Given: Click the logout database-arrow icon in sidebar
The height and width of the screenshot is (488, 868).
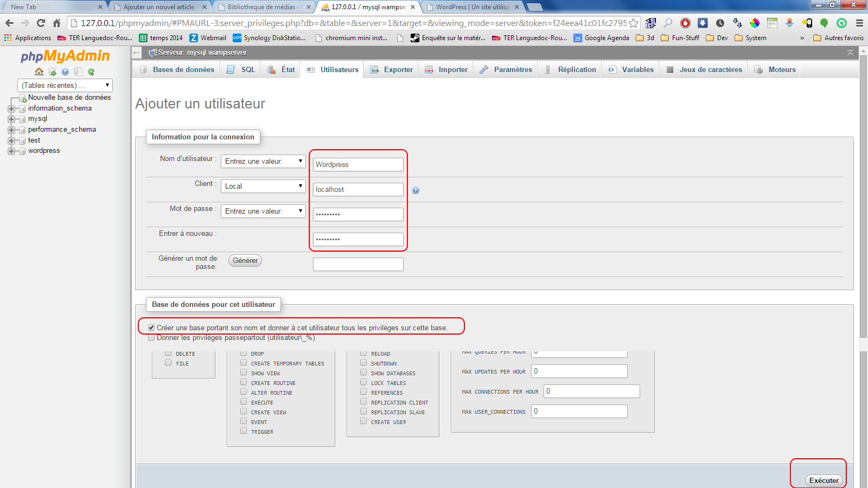Looking at the screenshot, I should coord(52,72).
